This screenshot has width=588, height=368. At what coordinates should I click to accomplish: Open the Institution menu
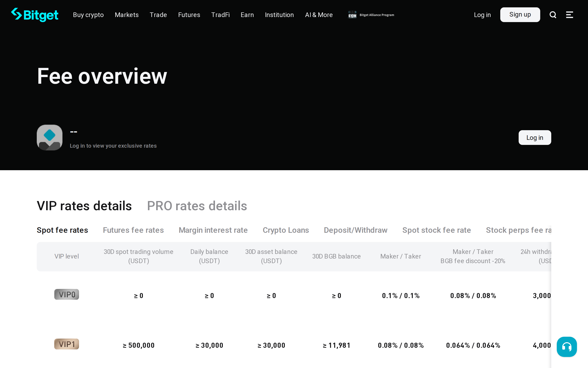(279, 15)
